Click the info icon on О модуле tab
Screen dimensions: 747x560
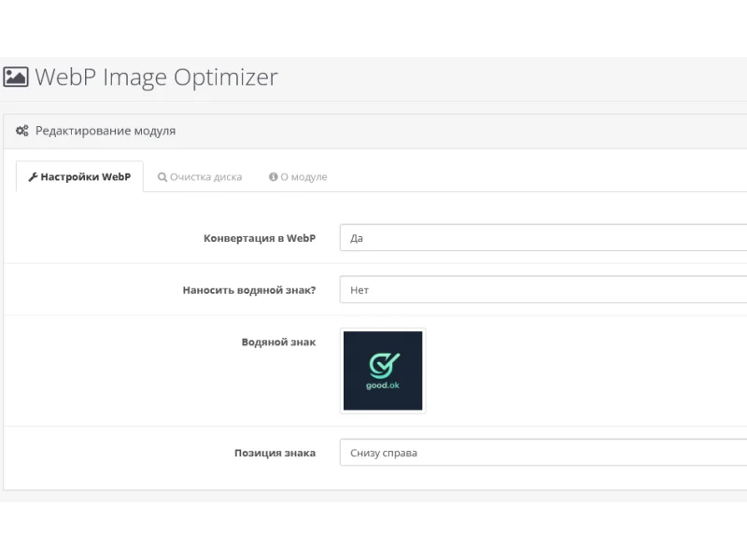(x=274, y=177)
